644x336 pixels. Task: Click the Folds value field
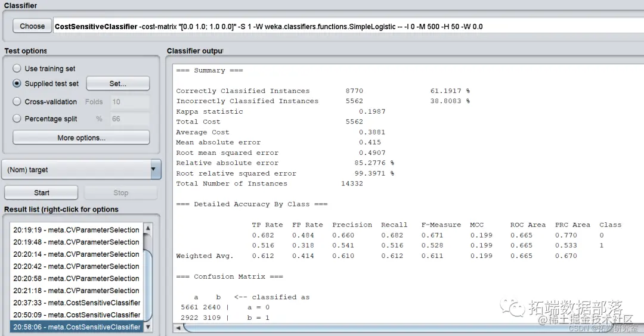tap(130, 102)
